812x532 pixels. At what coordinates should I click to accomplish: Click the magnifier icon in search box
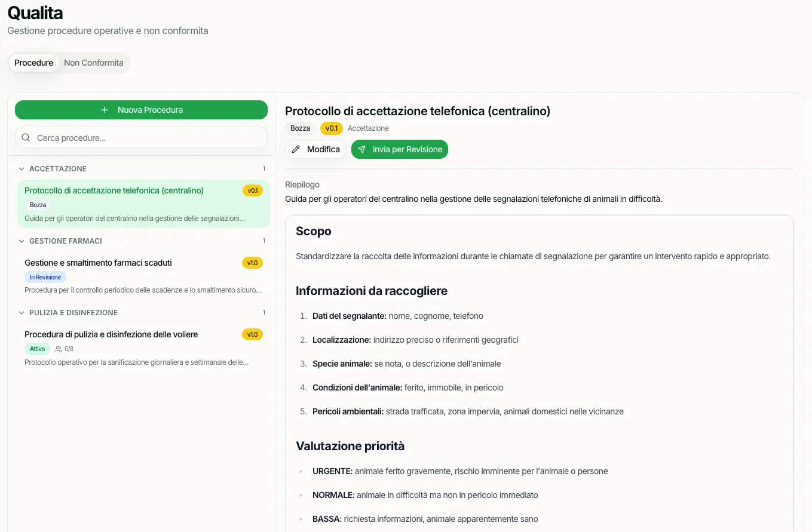tap(26, 138)
